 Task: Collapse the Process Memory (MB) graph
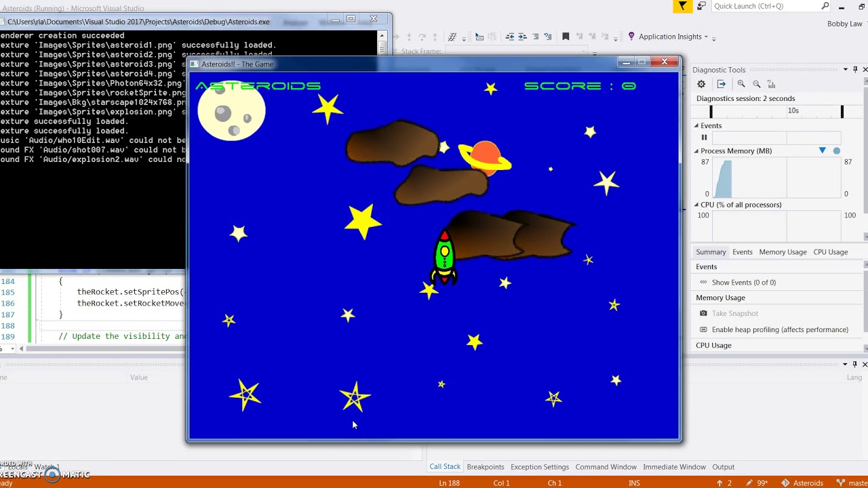click(x=696, y=150)
